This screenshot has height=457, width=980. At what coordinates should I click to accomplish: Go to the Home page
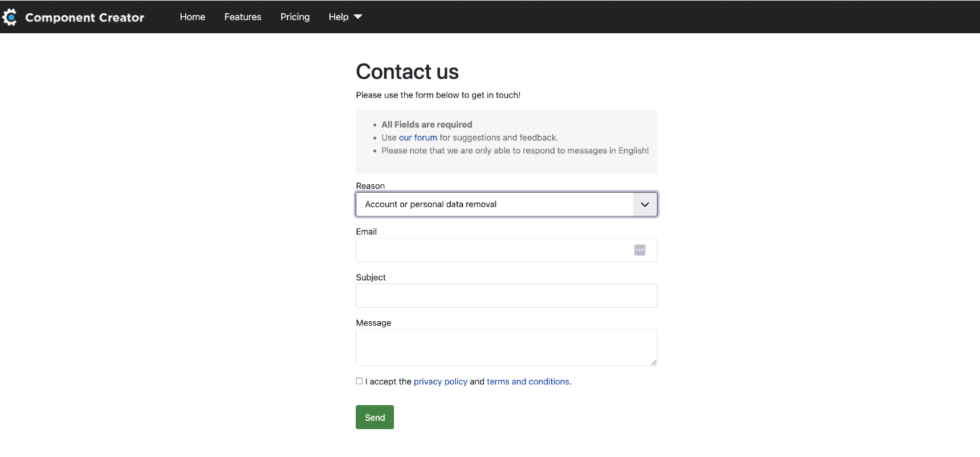coord(192,17)
